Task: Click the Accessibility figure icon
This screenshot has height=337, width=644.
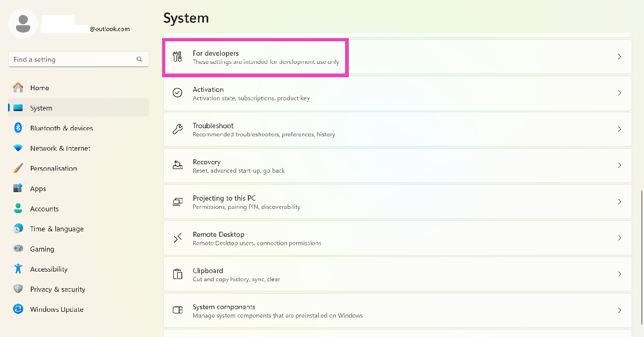Action: [18, 269]
